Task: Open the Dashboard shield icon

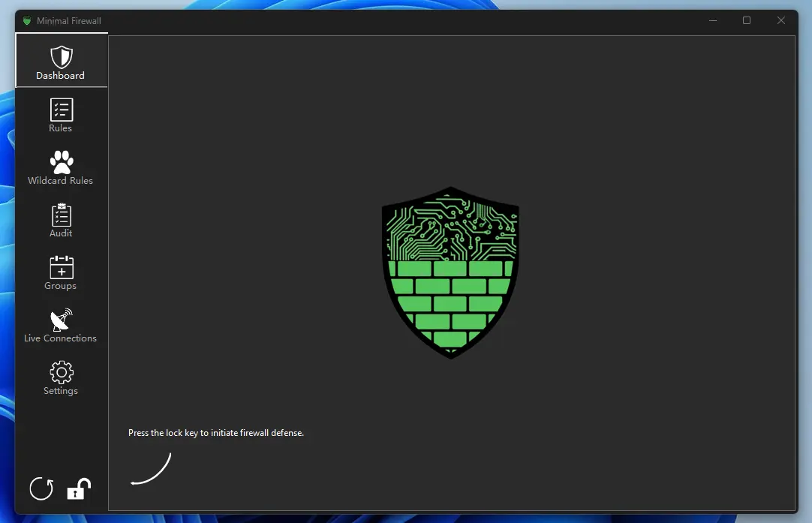Action: 61,56
